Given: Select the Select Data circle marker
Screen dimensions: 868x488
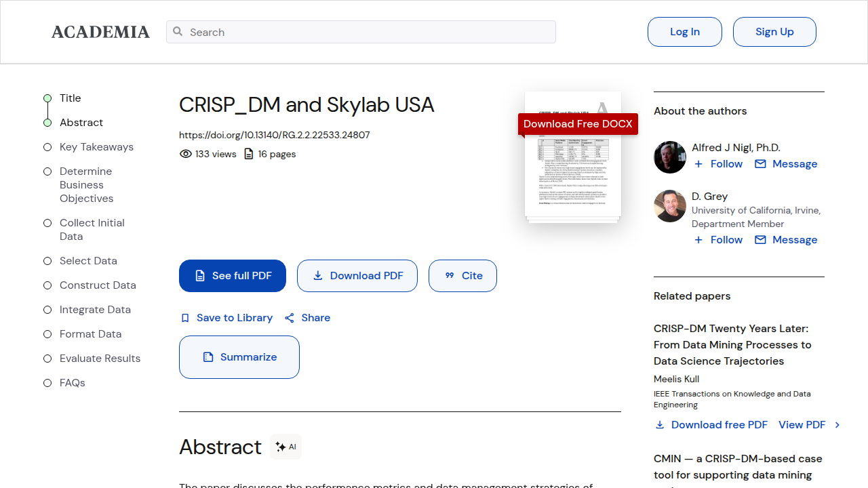Looking at the screenshot, I should [47, 261].
